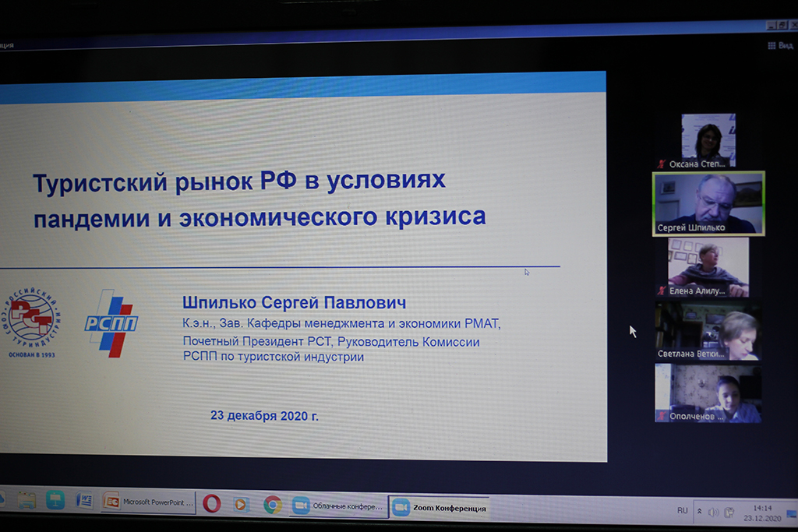The height and width of the screenshot is (532, 798).
Task: Click the system tray volume speaker icon
Action: pyautogui.click(x=714, y=512)
